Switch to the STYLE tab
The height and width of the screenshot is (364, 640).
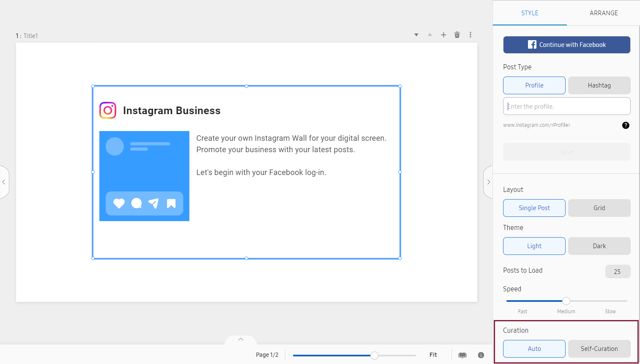[x=530, y=13]
